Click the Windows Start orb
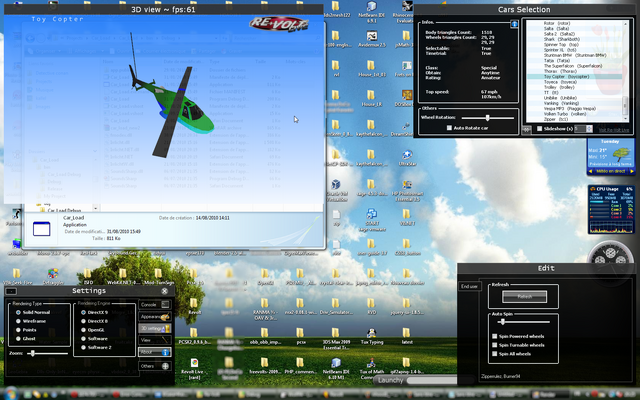 [x=11, y=393]
